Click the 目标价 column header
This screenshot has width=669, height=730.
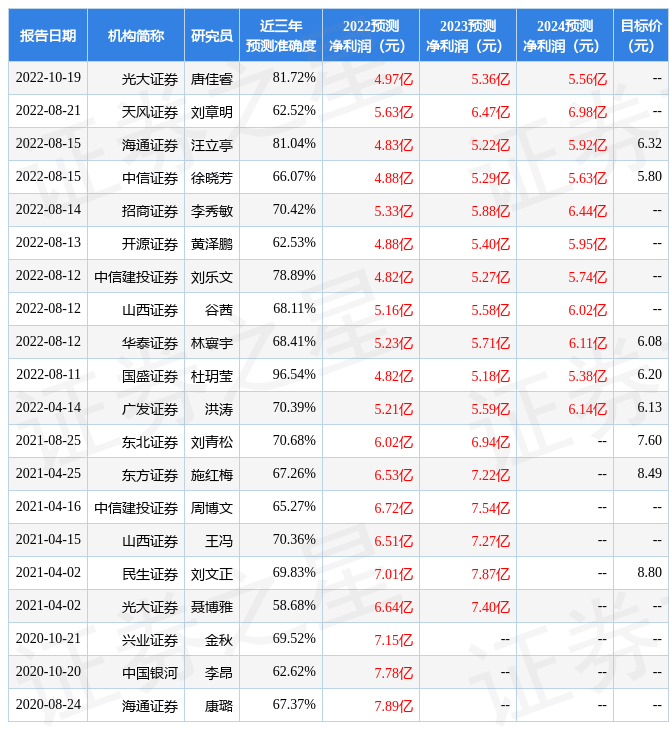click(x=641, y=35)
